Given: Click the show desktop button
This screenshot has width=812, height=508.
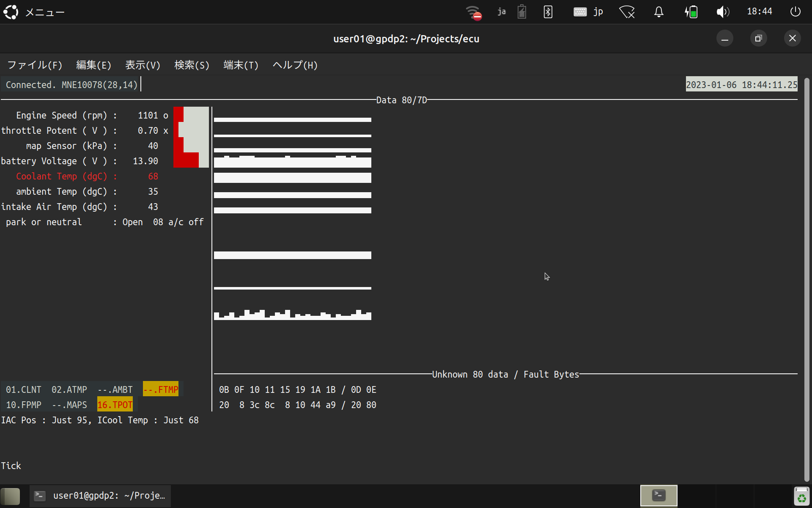Looking at the screenshot, I should coord(11,496).
